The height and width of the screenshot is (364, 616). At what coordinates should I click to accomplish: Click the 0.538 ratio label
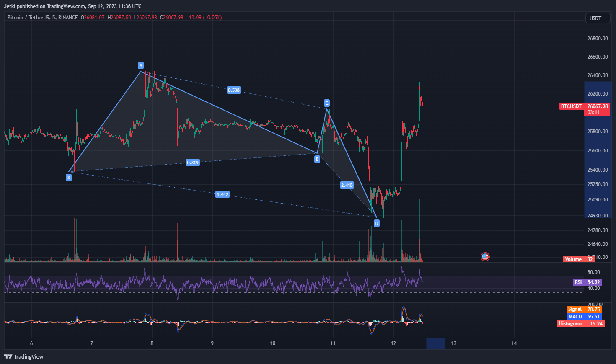click(234, 90)
